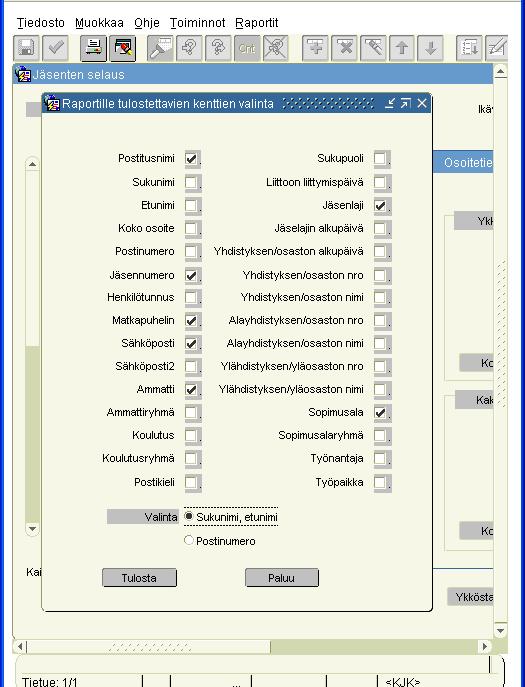This screenshot has width=525, height=687.
Task: Check the Sukupuoli checkbox
Action: 381,159
